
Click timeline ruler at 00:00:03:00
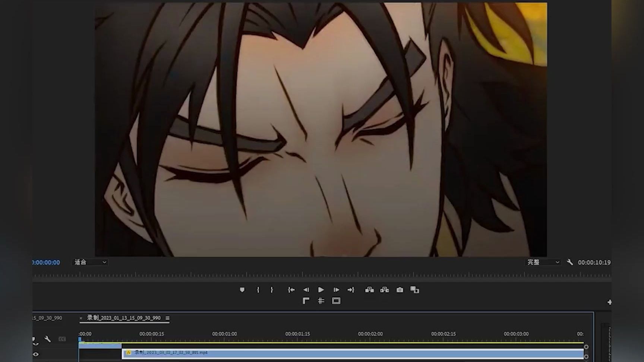pyautogui.click(x=516, y=334)
